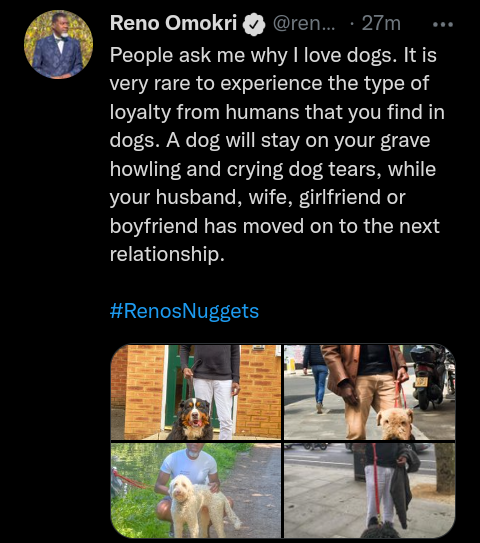Click the word "relationship." ending the tweet
The height and width of the screenshot is (543, 480).
tap(167, 254)
